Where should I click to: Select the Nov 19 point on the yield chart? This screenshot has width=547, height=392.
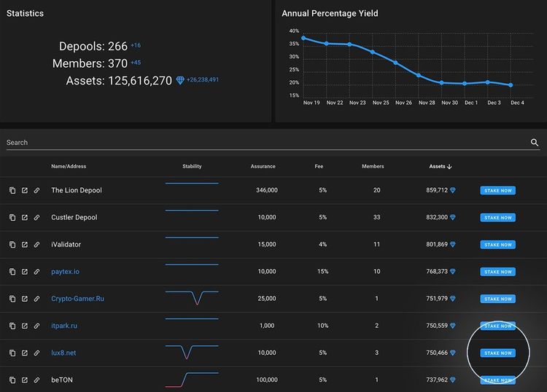[303, 38]
